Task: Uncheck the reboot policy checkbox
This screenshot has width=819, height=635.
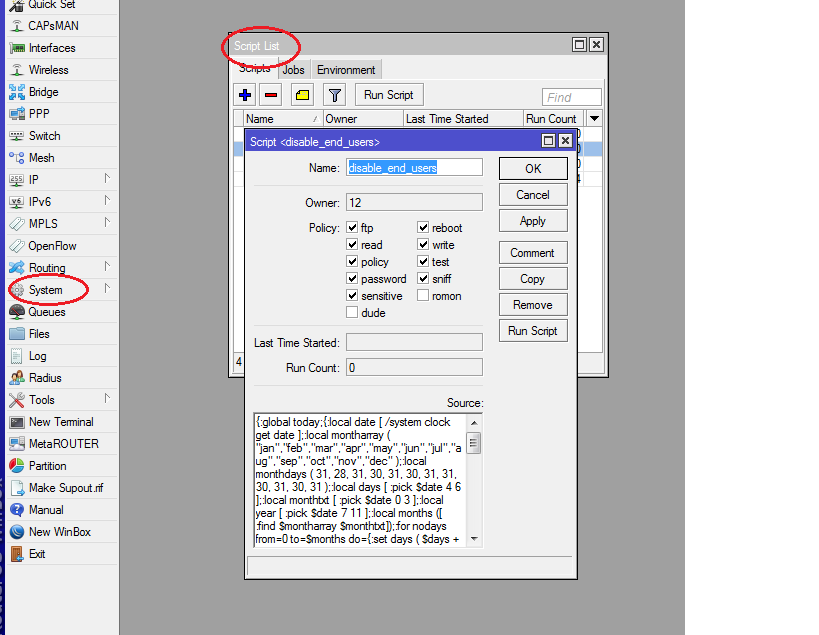Action: (x=424, y=228)
